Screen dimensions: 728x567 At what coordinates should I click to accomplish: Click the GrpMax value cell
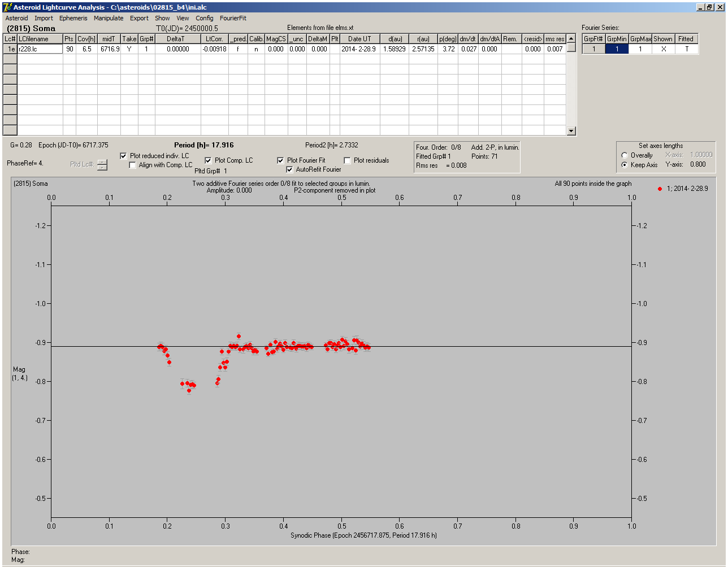tap(640, 49)
